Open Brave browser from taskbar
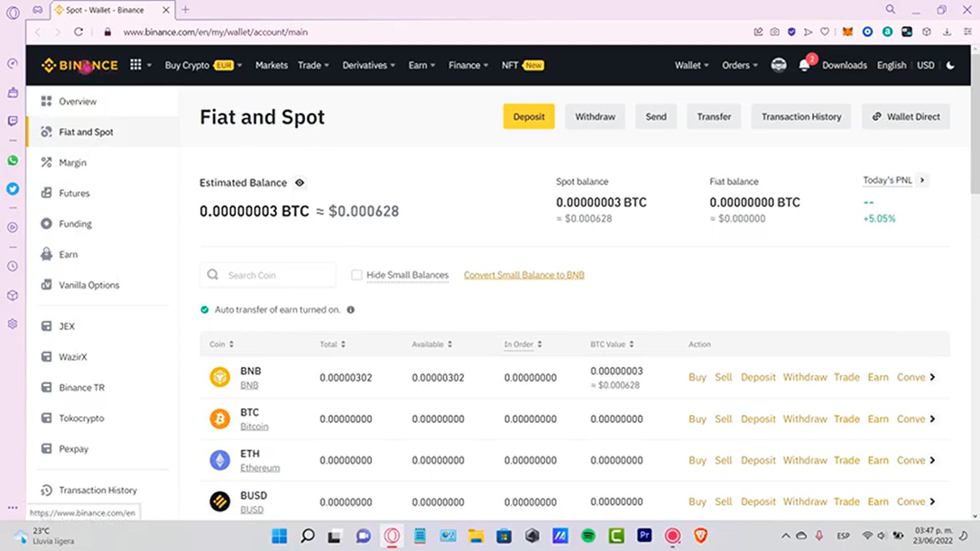 [700, 536]
